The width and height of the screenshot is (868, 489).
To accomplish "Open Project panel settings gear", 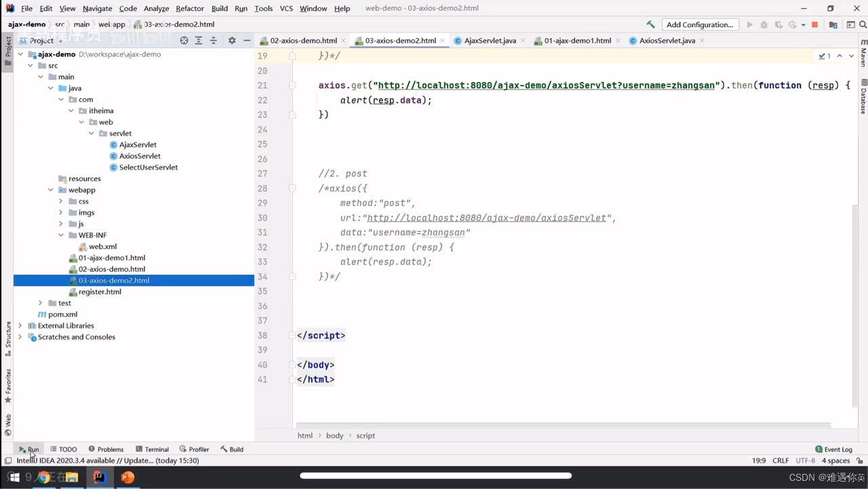I will pos(232,41).
